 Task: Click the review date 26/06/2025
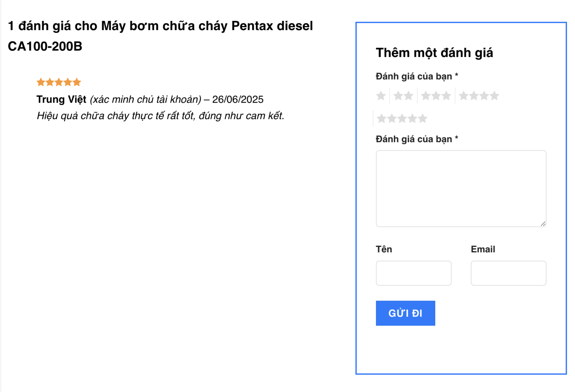[238, 99]
